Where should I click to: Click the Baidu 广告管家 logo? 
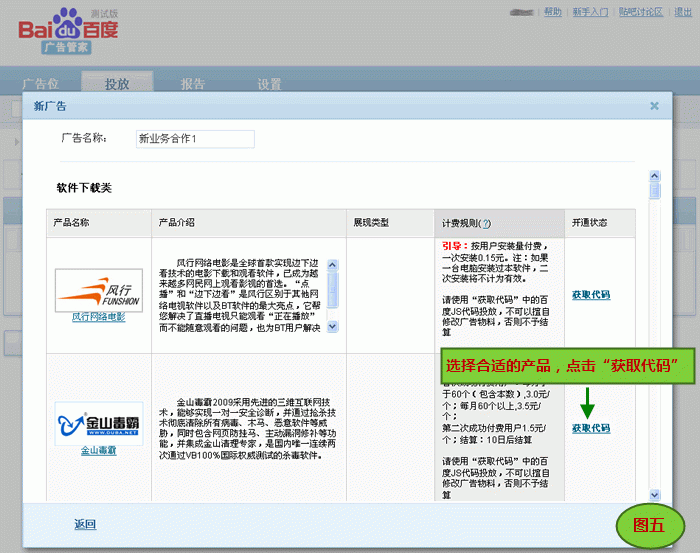68,31
